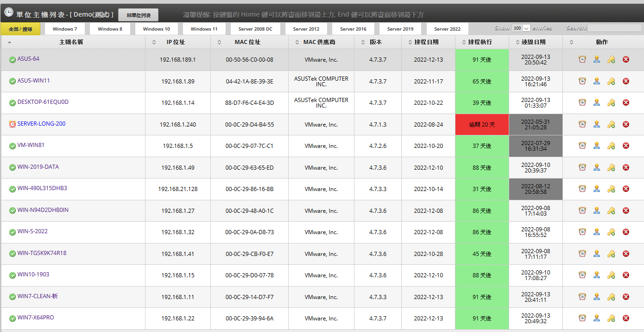The width and height of the screenshot is (644, 332).
Task: Click the user worker icon for WIN10-1903
Action: pos(597,275)
